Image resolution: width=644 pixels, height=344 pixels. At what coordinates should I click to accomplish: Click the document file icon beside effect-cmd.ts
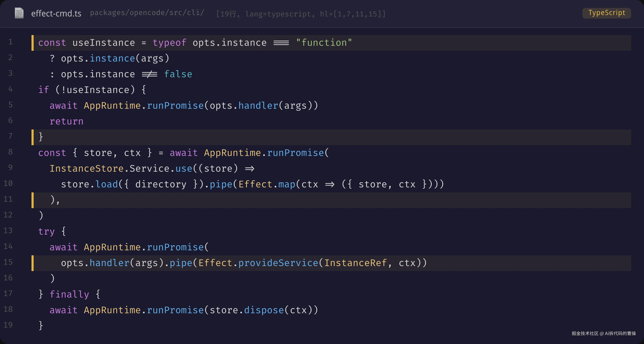click(19, 13)
